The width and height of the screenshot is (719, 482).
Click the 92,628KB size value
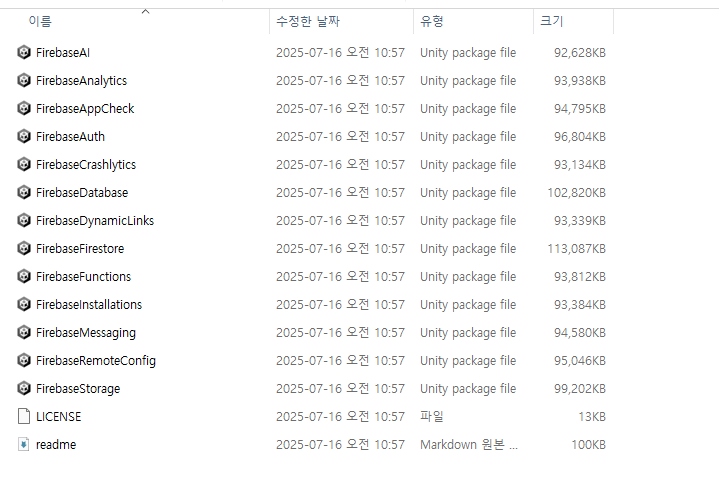coord(580,53)
